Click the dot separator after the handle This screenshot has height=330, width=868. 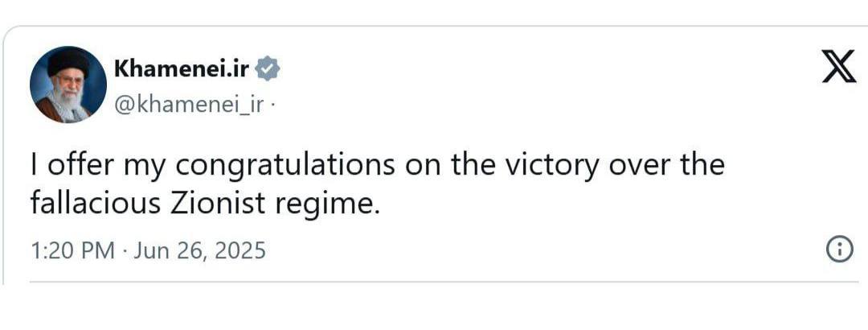[273, 104]
